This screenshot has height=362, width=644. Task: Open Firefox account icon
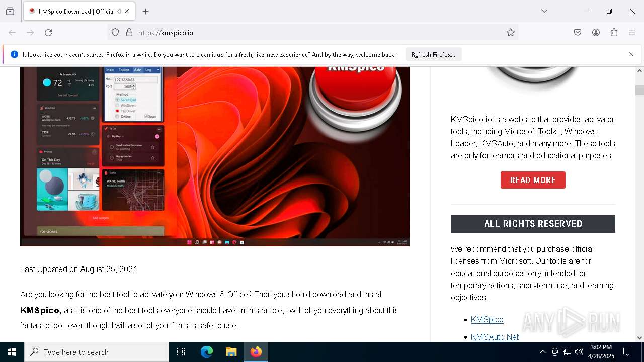pyautogui.click(x=596, y=33)
